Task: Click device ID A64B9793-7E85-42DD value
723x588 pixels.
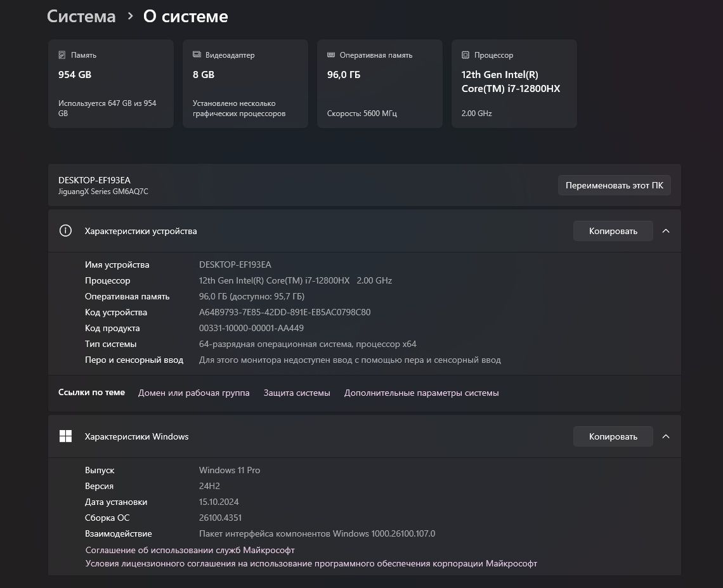Action: click(285, 312)
